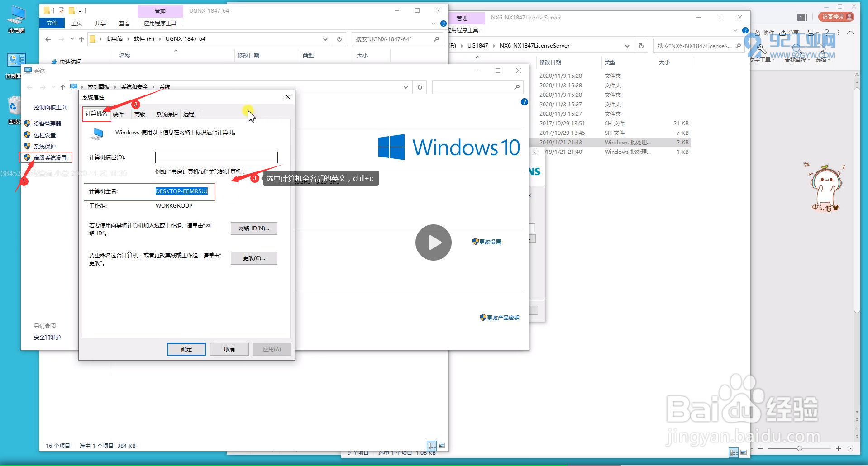Screen dimensions: 868x466
Task: Click the 计算机描述 input field
Action: (x=216, y=157)
